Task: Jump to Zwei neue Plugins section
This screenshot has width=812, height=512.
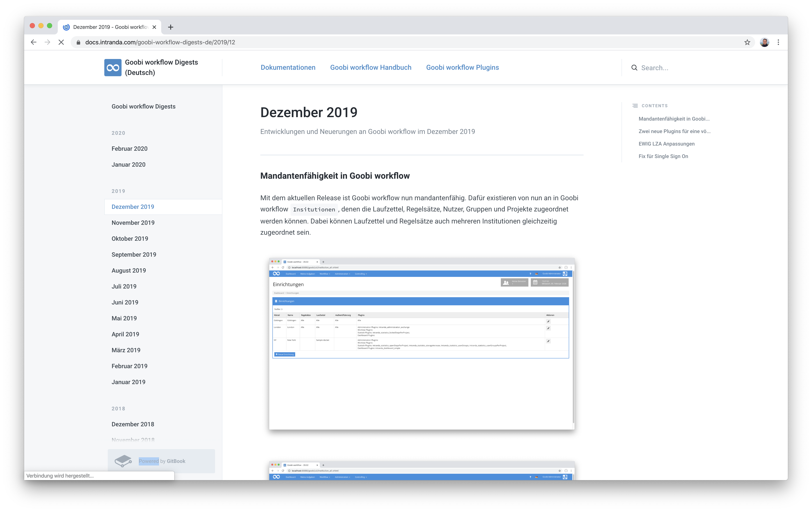Action: (675, 131)
